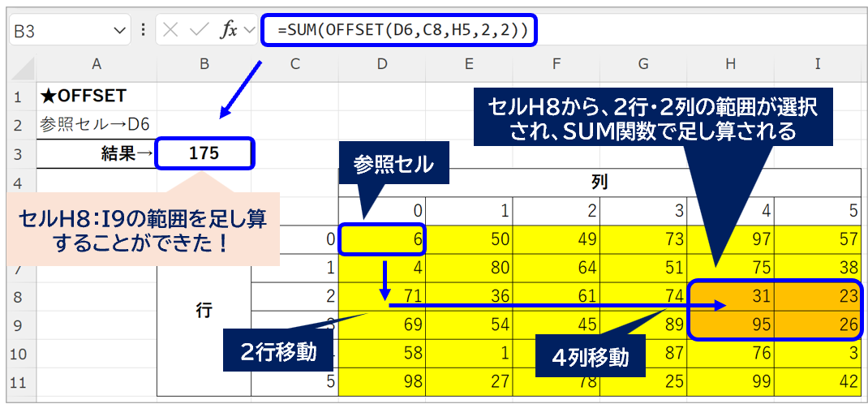868x404 pixels.
Task: Expand the Name Box dropdown arrow
Action: click(x=120, y=31)
